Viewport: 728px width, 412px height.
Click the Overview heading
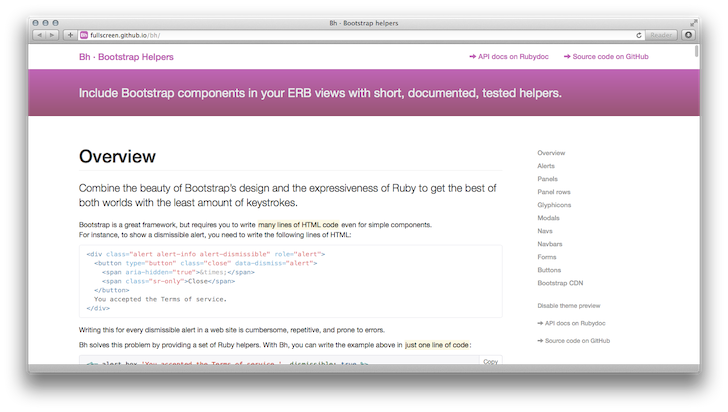pos(117,157)
